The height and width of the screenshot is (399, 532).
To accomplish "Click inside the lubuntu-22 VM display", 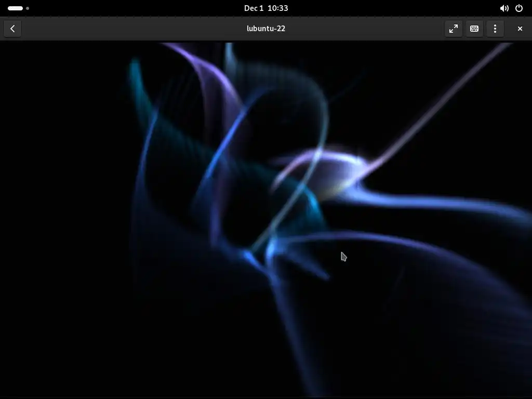I will click(x=266, y=219).
